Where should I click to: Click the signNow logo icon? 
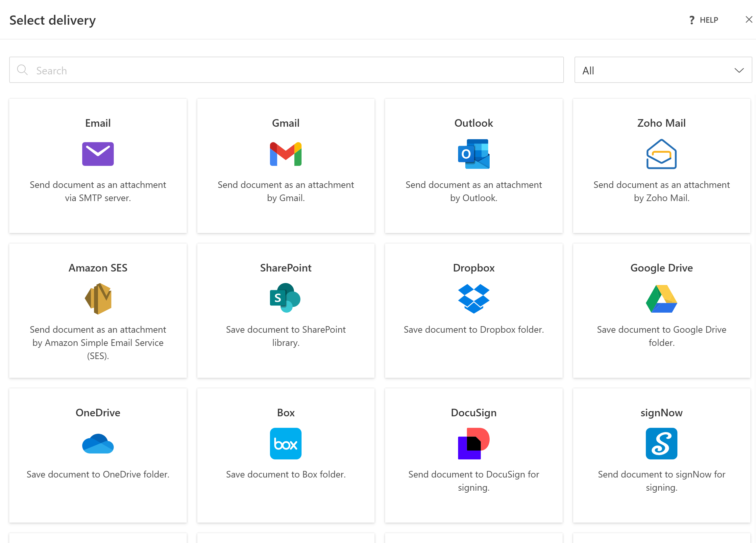pos(661,443)
